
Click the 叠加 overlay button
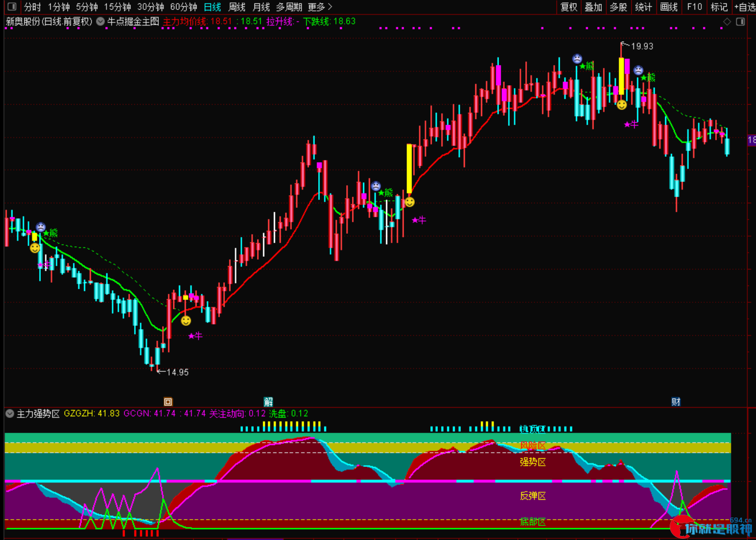click(593, 7)
